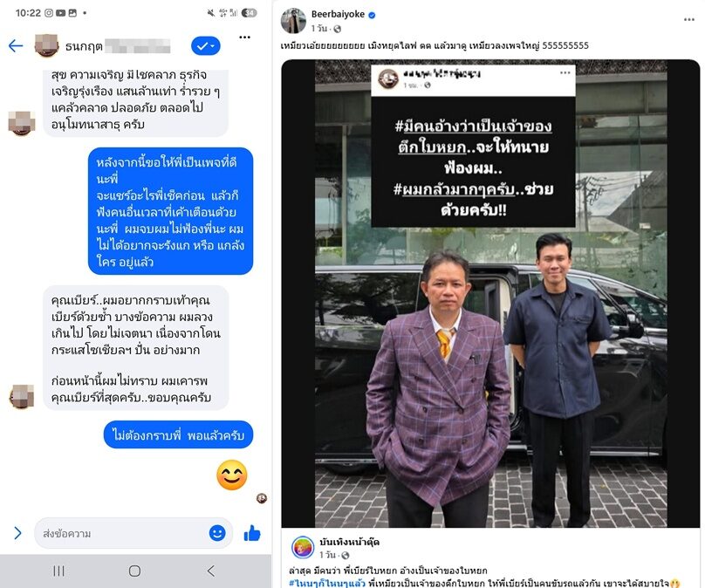
Task: Tap the Android back navigation button
Action: coord(211,571)
